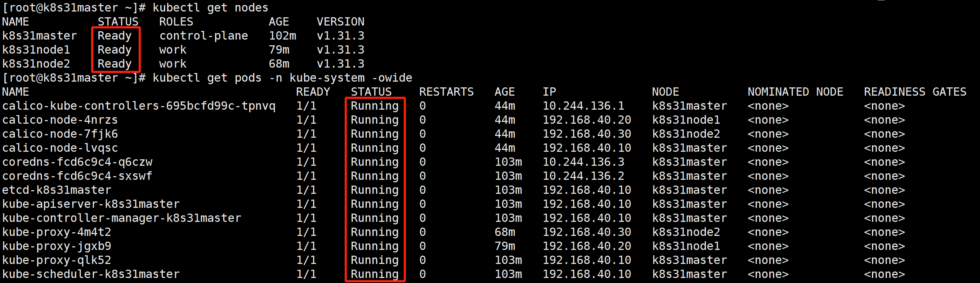Click IP 10.244.136.2
This screenshot has width=980, height=283.
(583, 176)
